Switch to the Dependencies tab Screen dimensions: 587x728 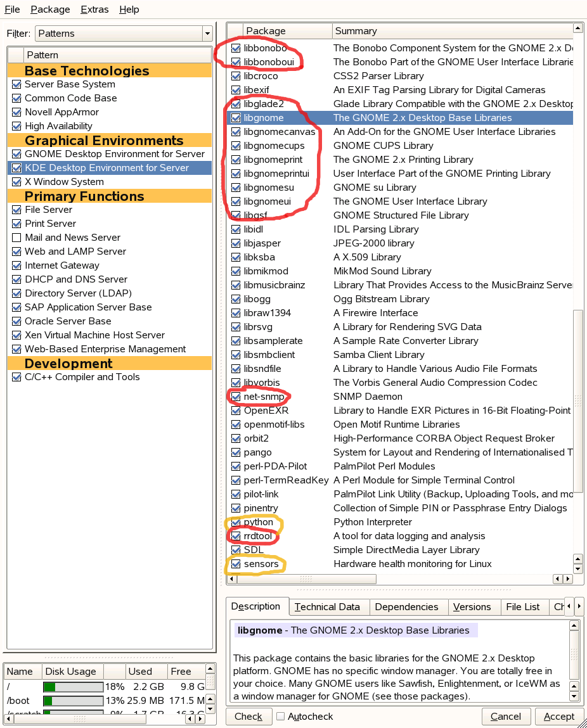pyautogui.click(x=406, y=607)
